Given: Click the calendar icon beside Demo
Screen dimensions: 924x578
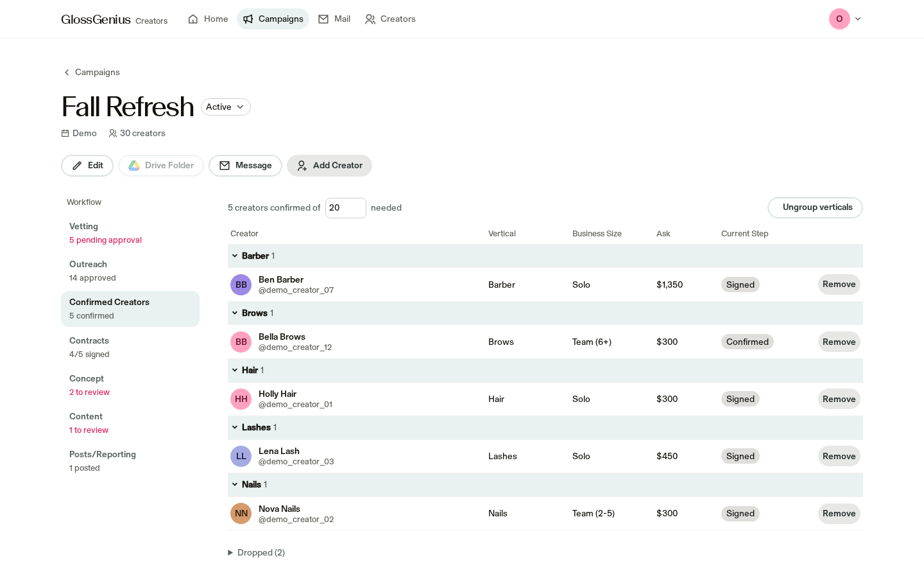Looking at the screenshot, I should pos(65,134).
